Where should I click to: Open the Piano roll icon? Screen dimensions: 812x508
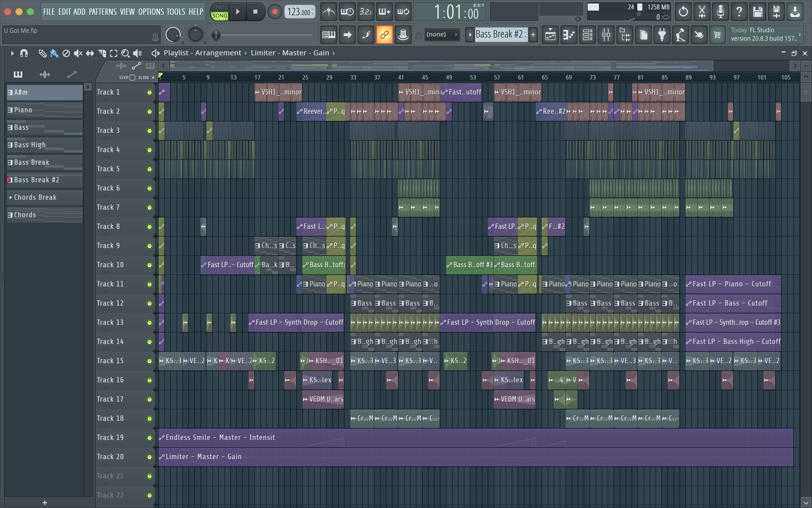coord(569,35)
